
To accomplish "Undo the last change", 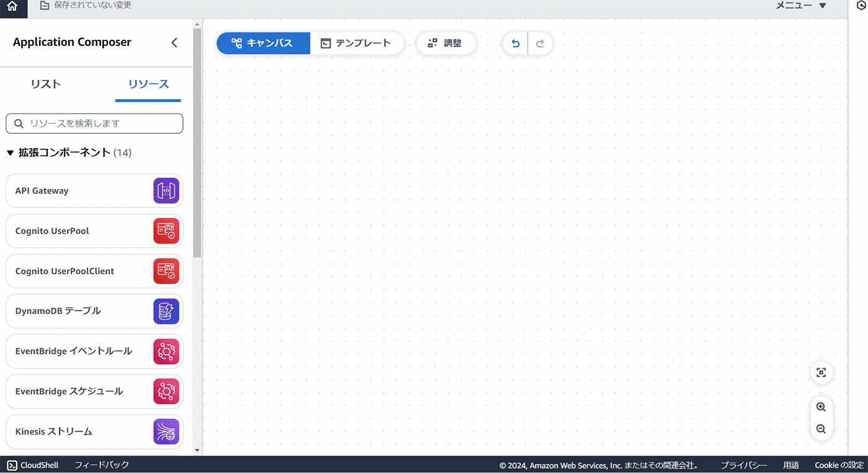I will [x=515, y=43].
